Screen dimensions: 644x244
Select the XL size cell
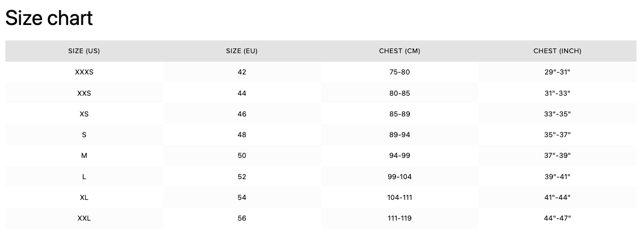84,197
